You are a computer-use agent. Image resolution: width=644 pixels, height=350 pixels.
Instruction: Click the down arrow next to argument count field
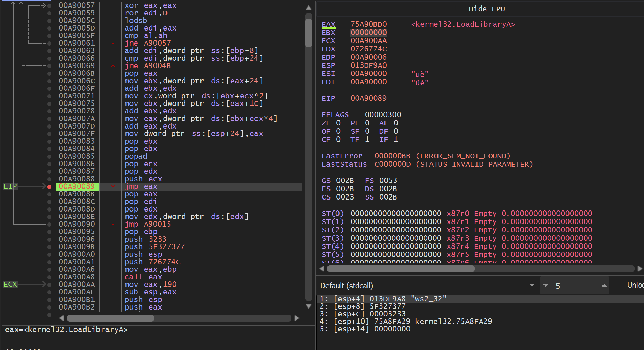(x=546, y=285)
